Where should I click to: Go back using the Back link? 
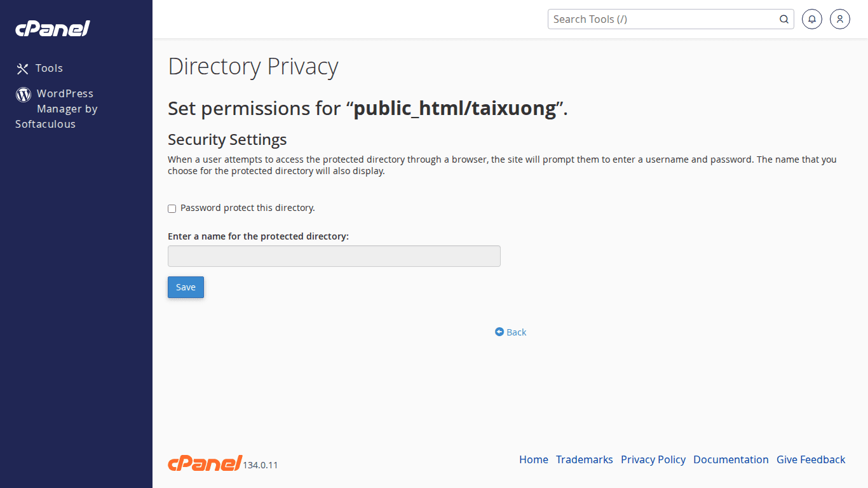[x=516, y=332]
